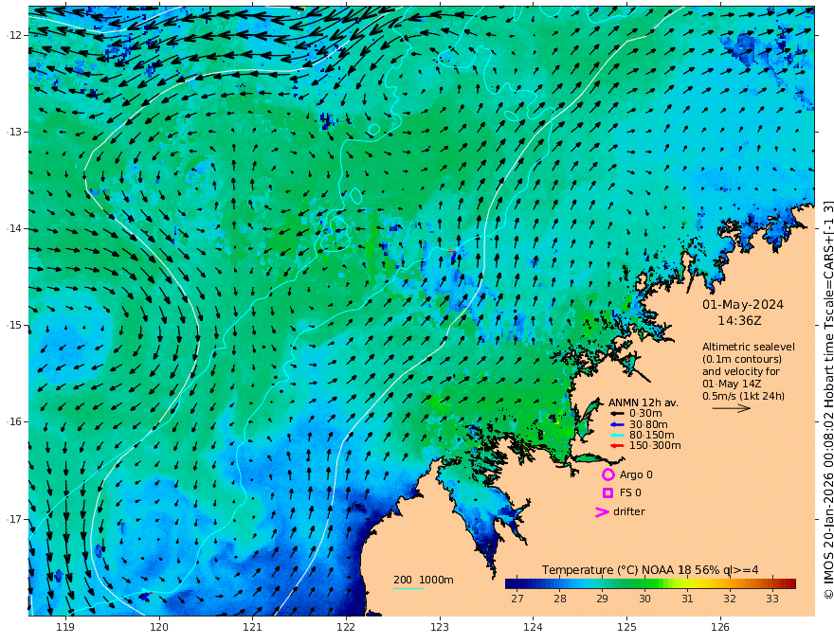834x644 pixels.
Task: Click the magenta drifter arrow legend symbol
Action: (x=602, y=511)
